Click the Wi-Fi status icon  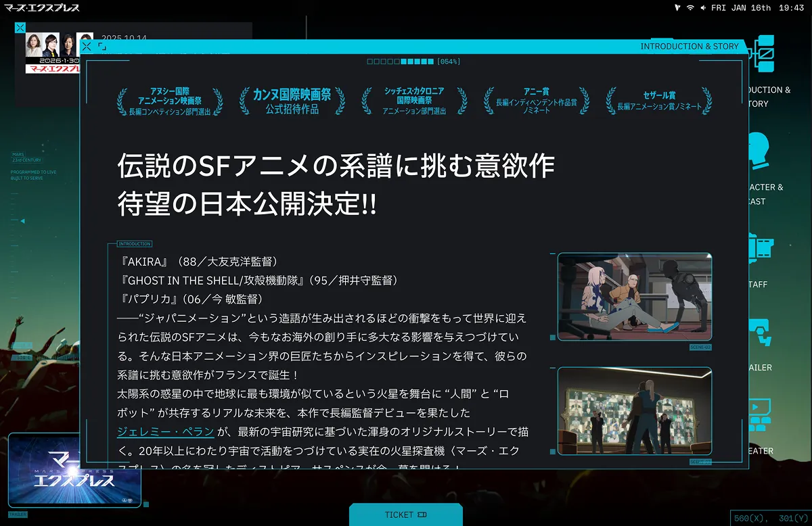coord(690,7)
